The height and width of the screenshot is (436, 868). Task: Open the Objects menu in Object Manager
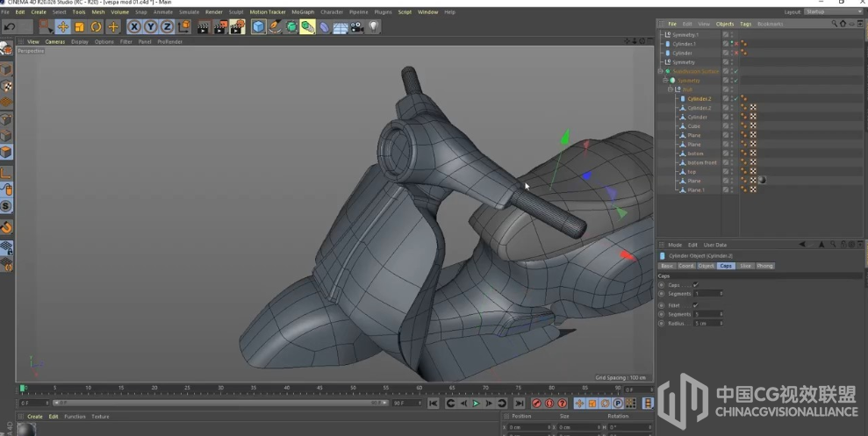click(725, 24)
